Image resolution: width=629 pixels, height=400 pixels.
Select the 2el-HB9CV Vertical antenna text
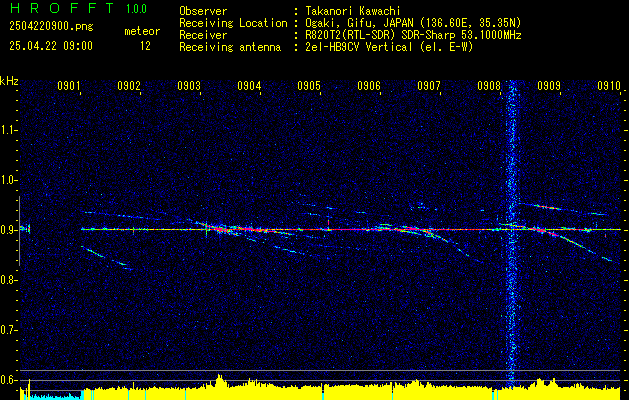click(387, 47)
